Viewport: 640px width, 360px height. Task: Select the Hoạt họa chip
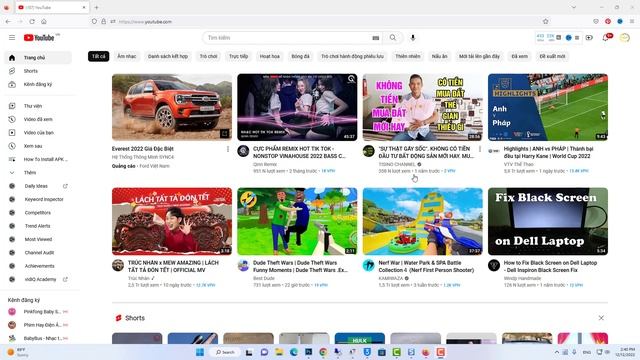coord(269,56)
